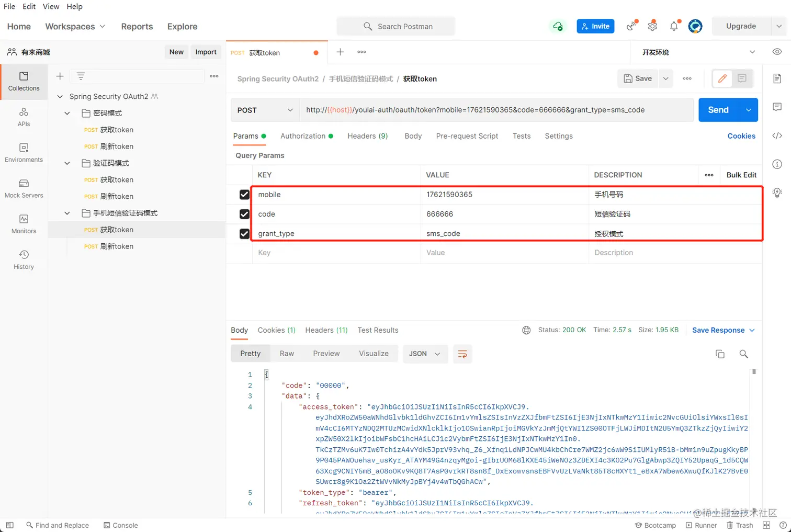The image size is (791, 532).
Task: Open the Cookies link
Action: [741, 136]
